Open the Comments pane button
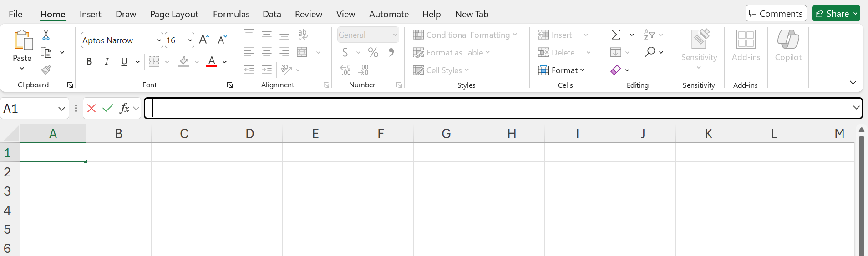Image resolution: width=868 pixels, height=256 pixels. click(776, 14)
